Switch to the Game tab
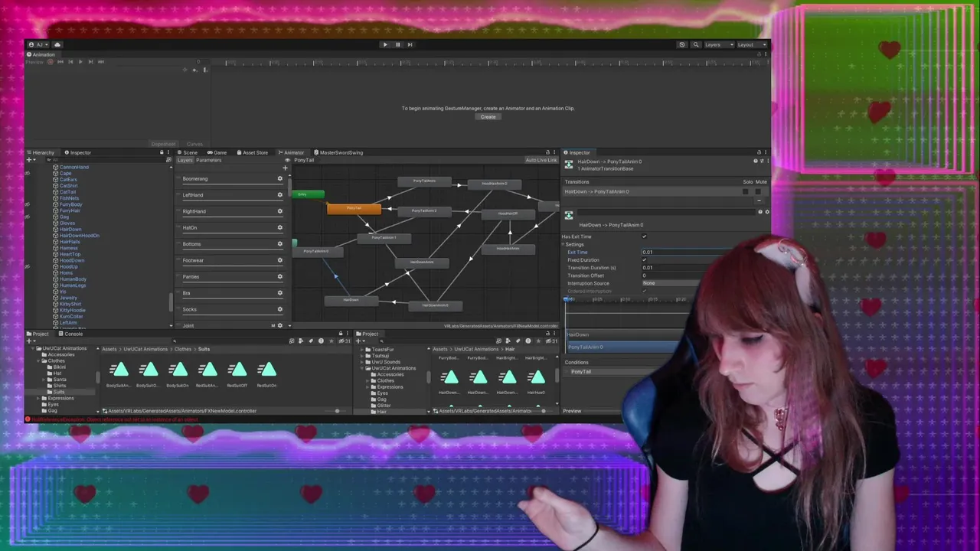This screenshot has width=980, height=551. coord(217,152)
